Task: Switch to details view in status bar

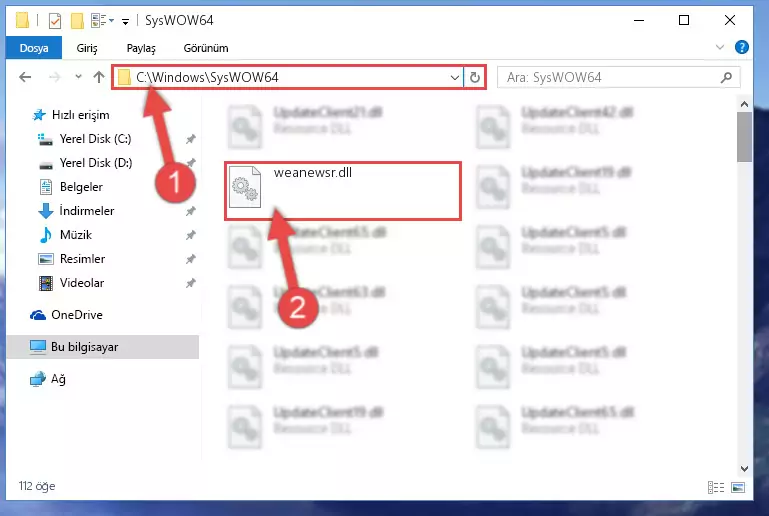Action: (716, 487)
